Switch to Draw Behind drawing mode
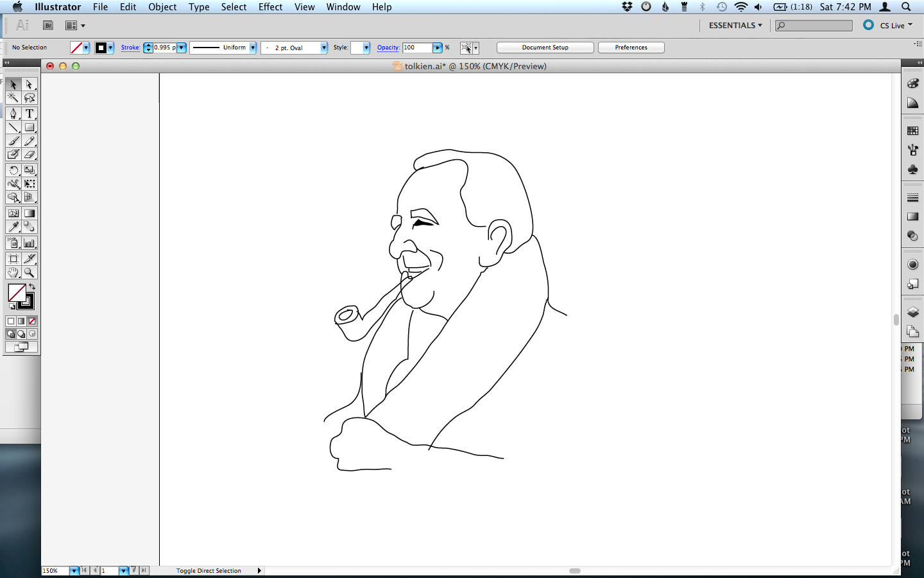 tap(20, 333)
